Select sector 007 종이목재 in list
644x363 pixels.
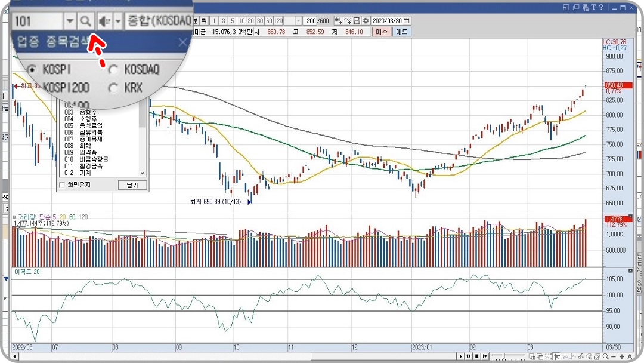[101, 139]
